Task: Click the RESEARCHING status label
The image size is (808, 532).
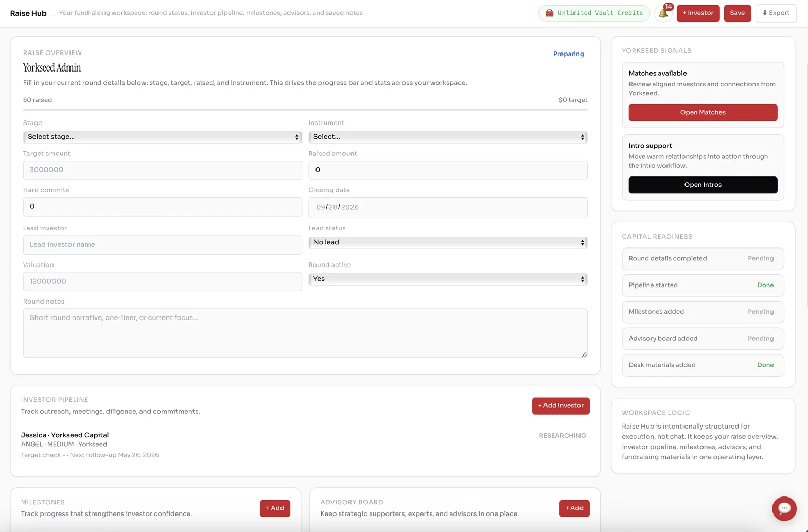Action: tap(562, 436)
